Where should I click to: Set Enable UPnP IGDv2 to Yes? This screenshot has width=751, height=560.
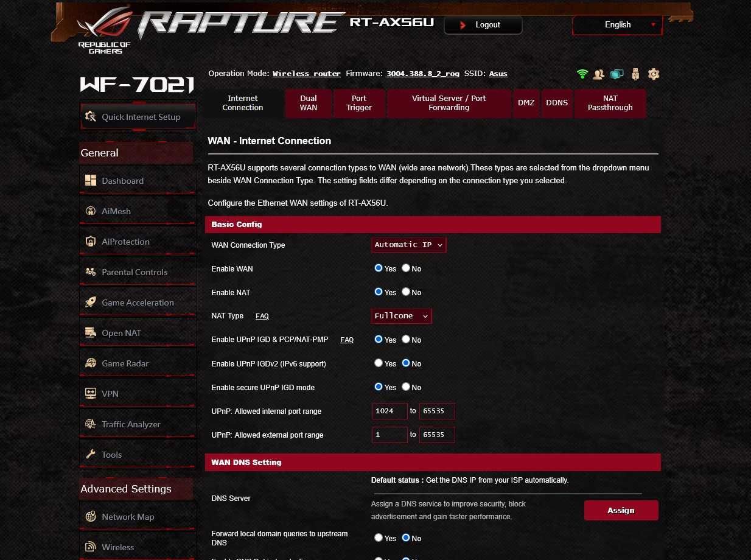tap(379, 363)
